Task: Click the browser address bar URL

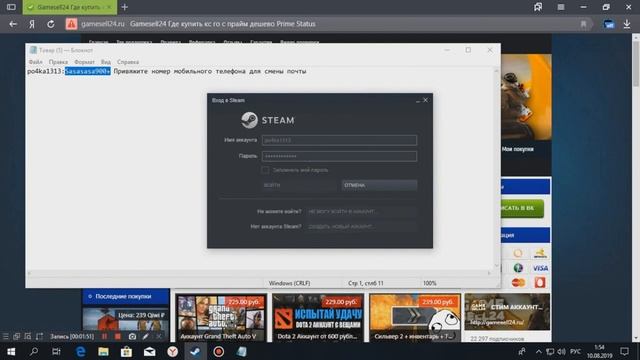Action: pos(102,24)
